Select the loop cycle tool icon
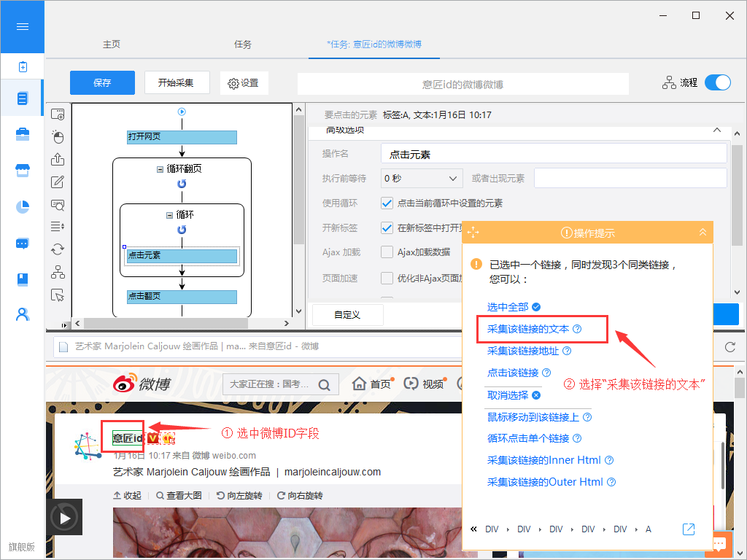The height and width of the screenshot is (560, 747). coord(58,249)
